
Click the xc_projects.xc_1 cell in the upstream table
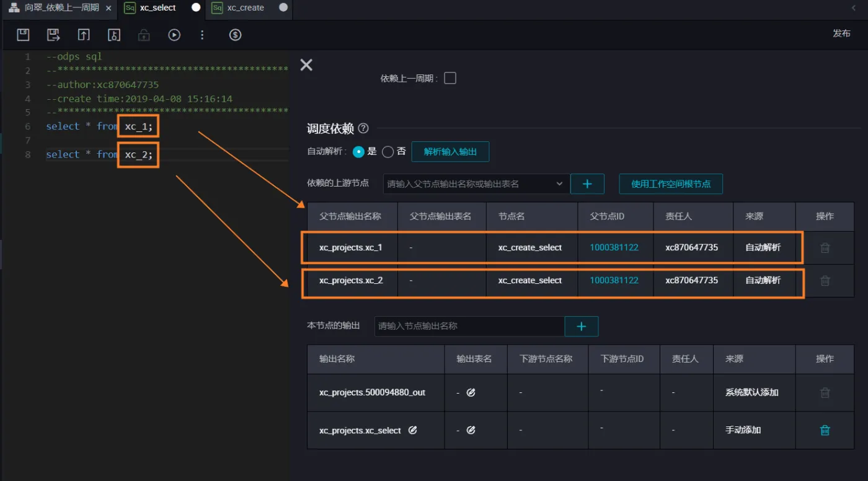coord(351,247)
